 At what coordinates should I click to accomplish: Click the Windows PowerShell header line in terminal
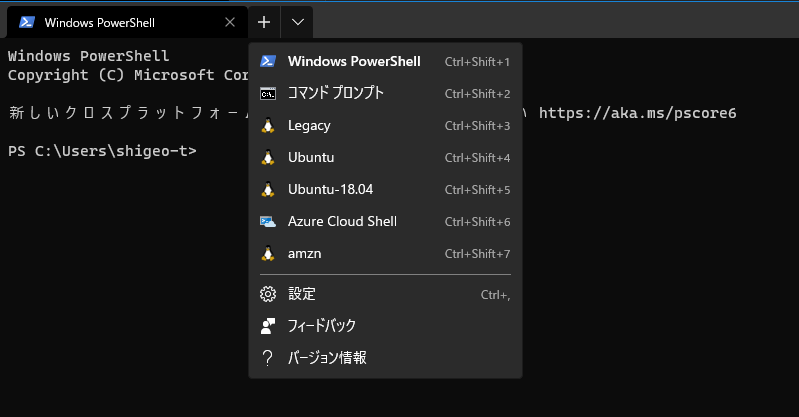tap(88, 56)
